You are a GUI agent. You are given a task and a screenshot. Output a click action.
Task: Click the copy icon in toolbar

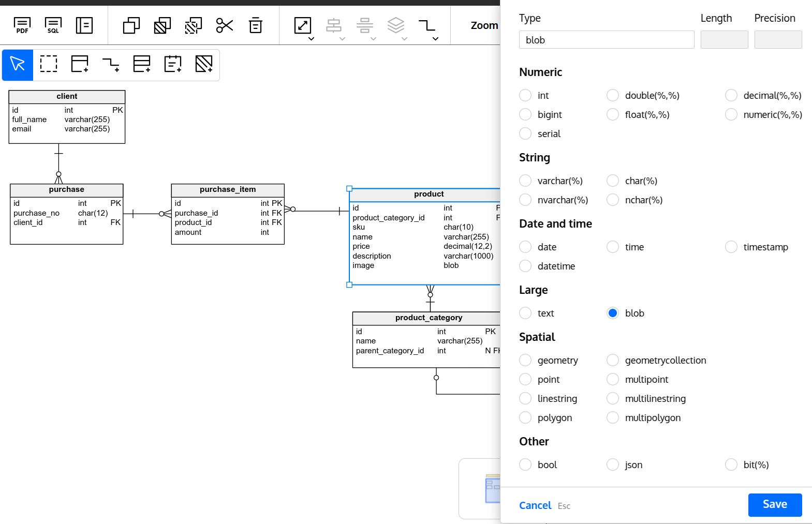(x=131, y=25)
